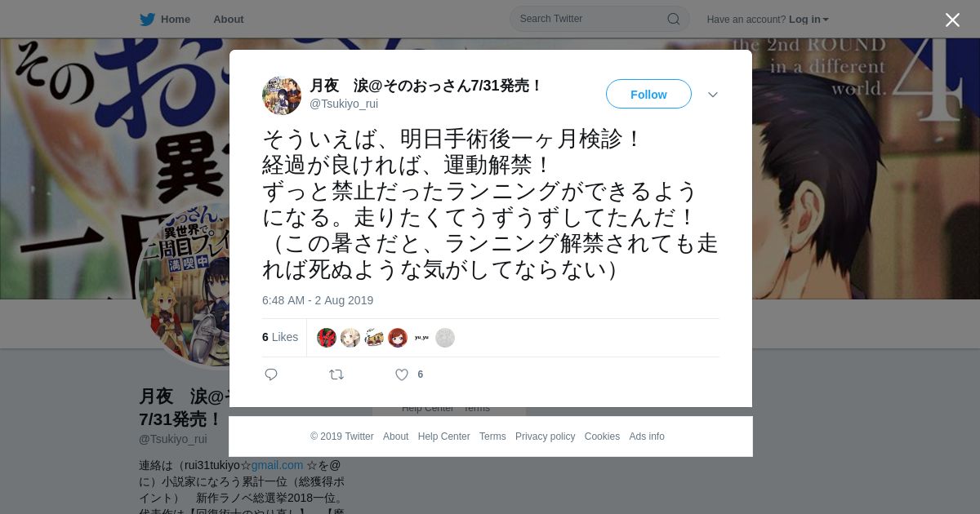Screen dimensions: 980x514
Task: Expand the tweet options chevron
Action: coord(713,95)
